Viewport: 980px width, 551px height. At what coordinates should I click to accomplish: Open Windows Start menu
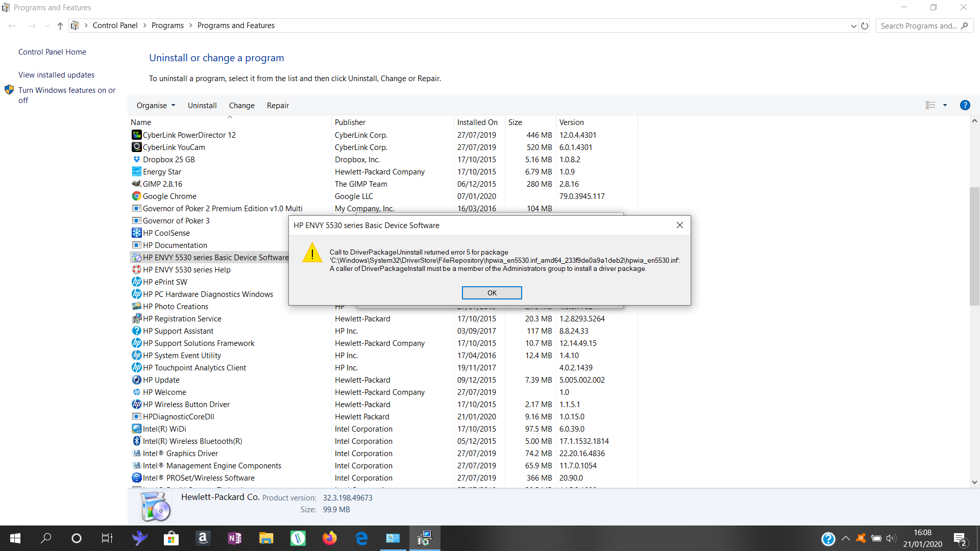[15, 538]
